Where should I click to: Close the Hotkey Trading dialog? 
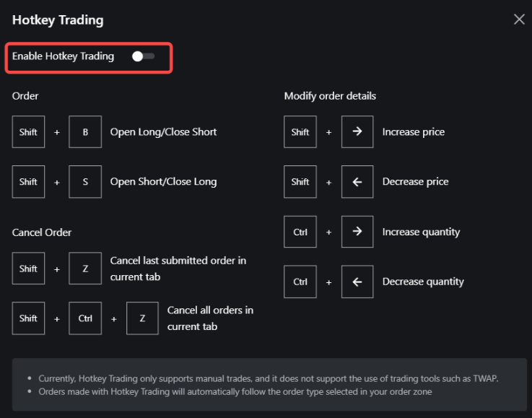519,19
